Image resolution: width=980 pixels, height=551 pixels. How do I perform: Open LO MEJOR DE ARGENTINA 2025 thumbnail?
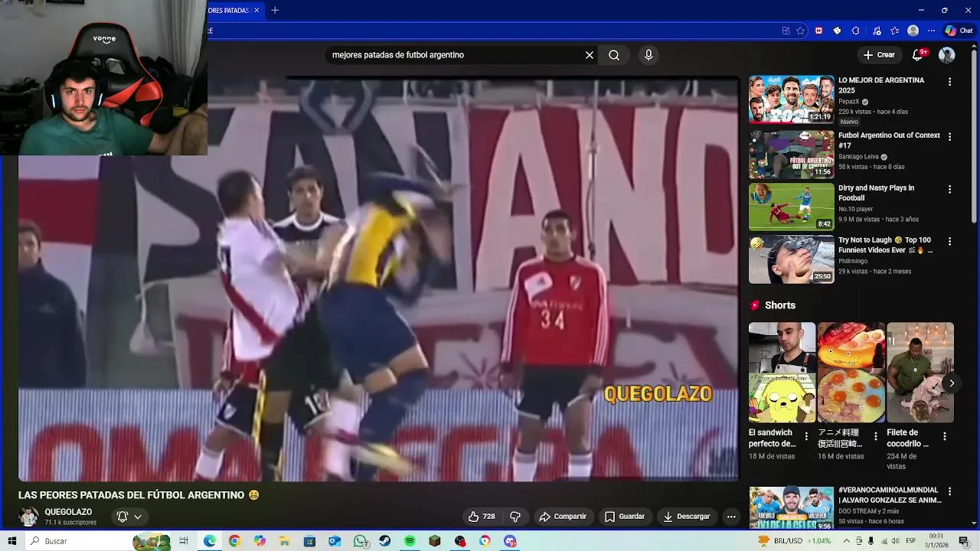coord(791,99)
